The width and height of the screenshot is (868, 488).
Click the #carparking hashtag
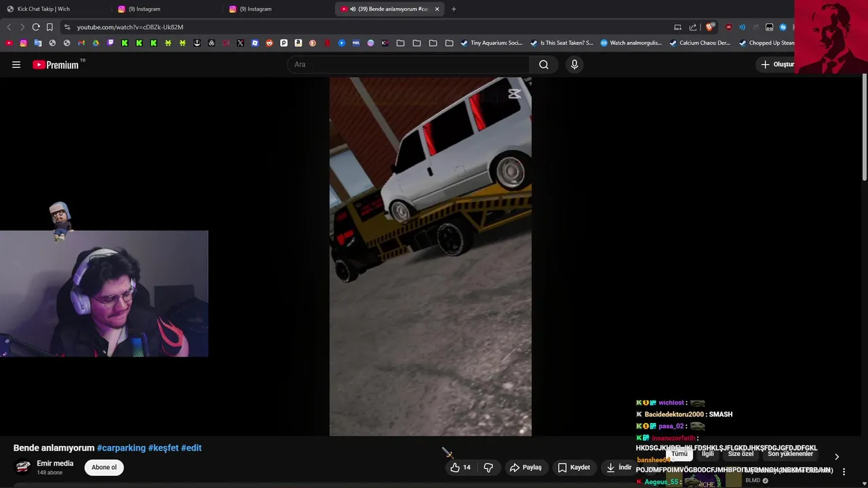coord(121,448)
